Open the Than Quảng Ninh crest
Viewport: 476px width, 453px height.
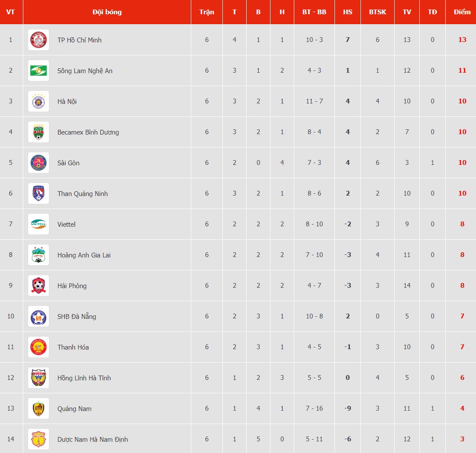click(x=39, y=193)
